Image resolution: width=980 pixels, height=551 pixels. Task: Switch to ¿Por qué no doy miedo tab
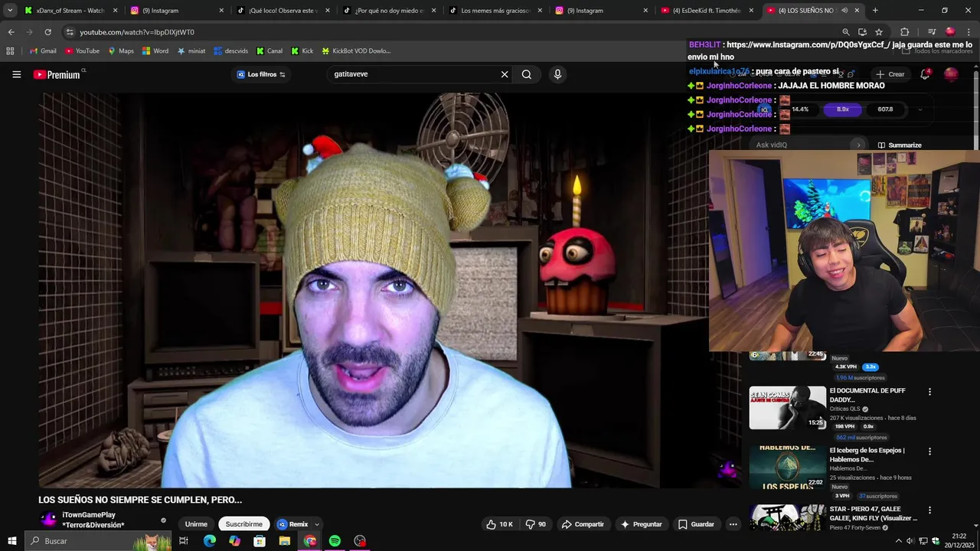pos(389,11)
